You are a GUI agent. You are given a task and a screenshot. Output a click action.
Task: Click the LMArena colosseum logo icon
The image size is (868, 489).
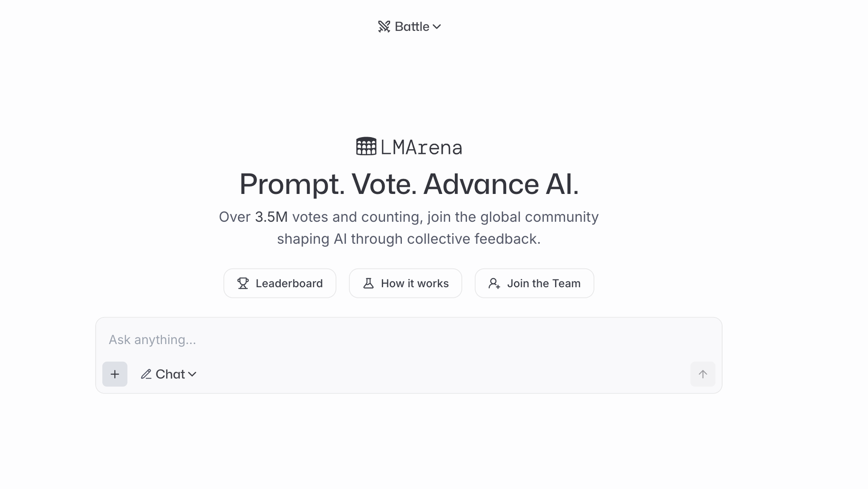pos(366,146)
